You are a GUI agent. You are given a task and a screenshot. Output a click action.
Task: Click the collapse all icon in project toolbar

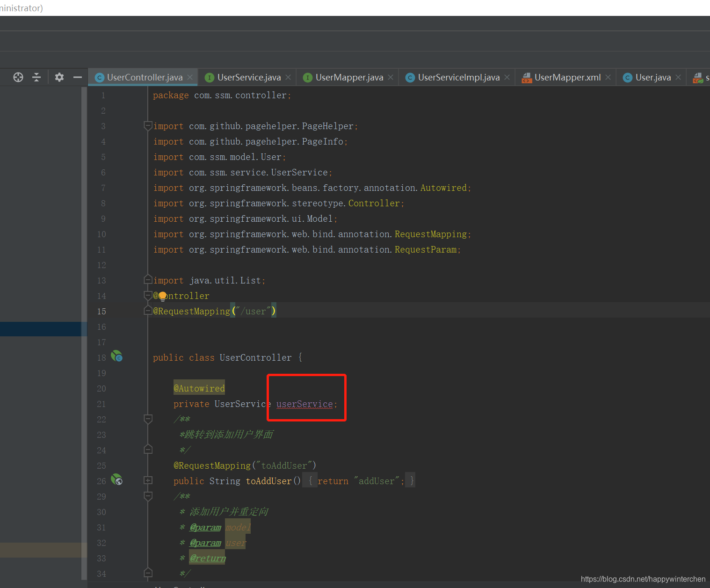point(36,77)
